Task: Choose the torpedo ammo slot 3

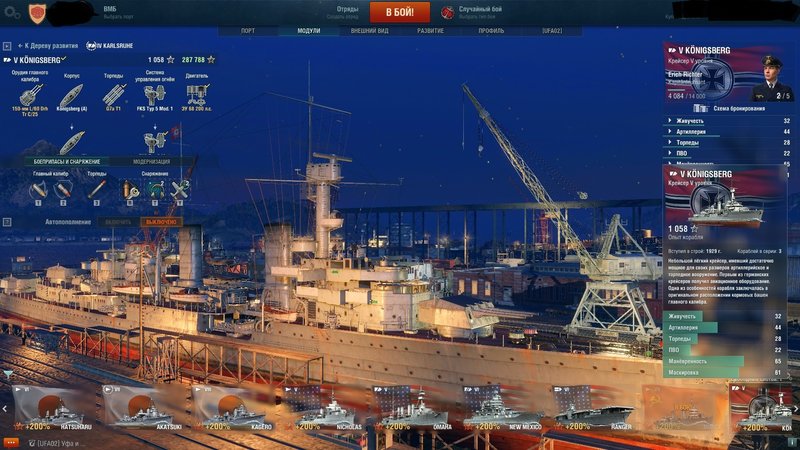Action: 96,191
